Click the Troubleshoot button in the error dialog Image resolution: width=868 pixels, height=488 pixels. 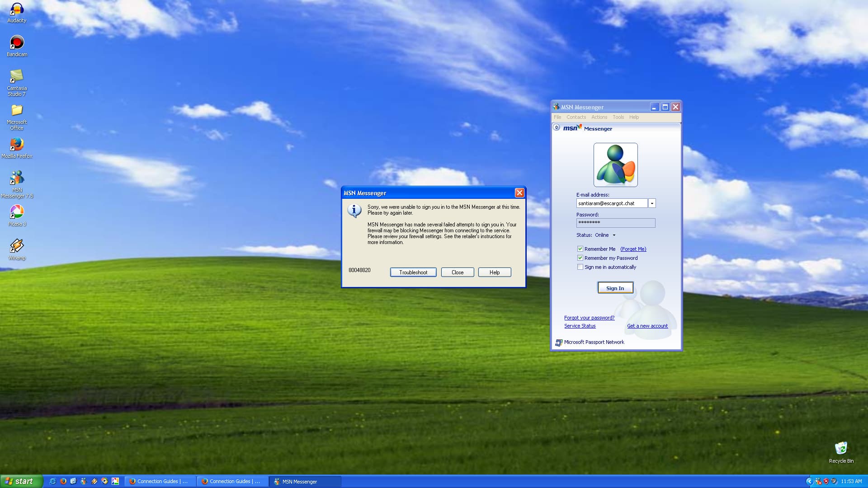click(x=413, y=272)
